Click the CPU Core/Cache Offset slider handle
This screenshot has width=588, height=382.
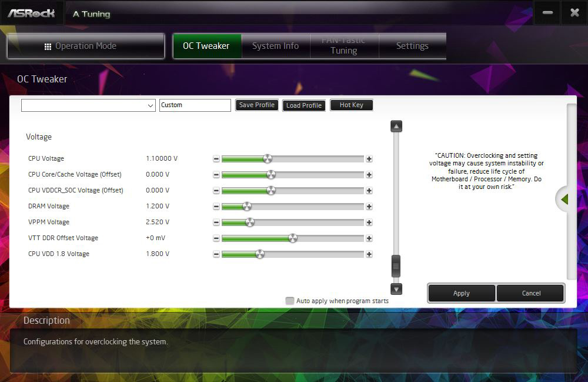[x=270, y=174]
